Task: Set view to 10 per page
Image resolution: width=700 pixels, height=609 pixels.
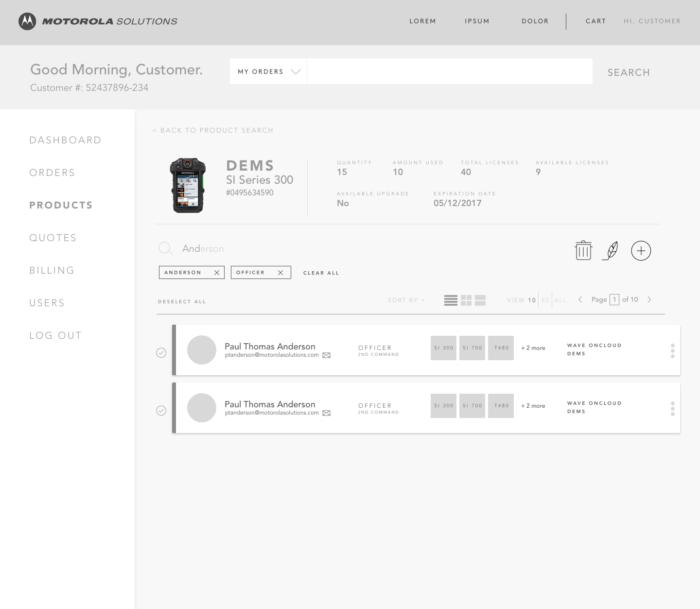Action: (x=532, y=300)
